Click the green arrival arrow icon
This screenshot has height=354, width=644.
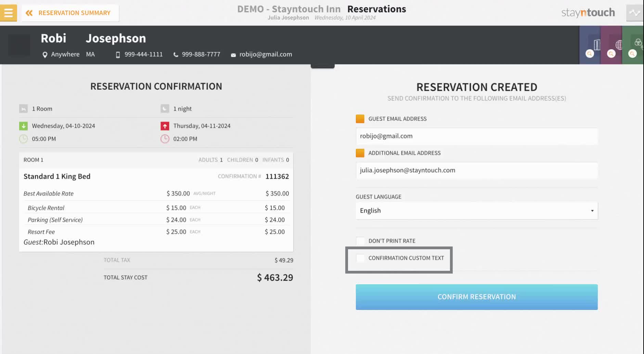(23, 126)
